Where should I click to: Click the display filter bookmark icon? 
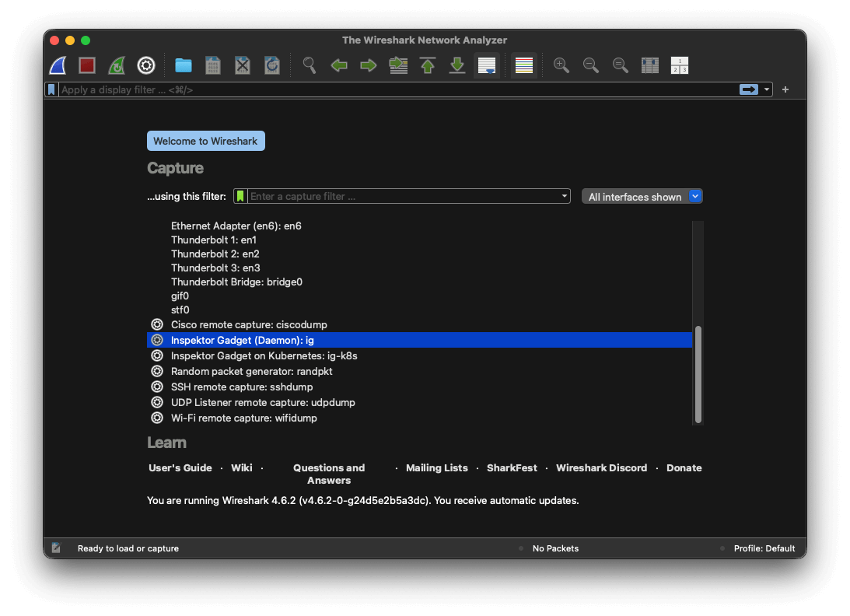pos(51,89)
